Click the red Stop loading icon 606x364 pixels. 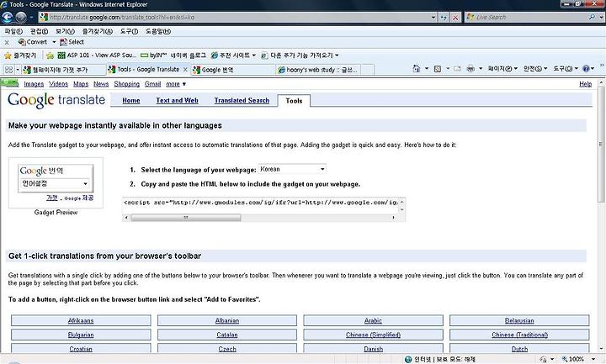click(455, 18)
